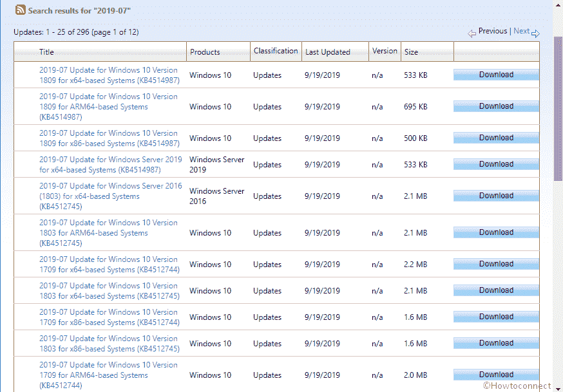Image resolution: width=563 pixels, height=392 pixels.
Task: Open 1803 x64-based Systems KB4512745 link
Action: pyautogui.click(x=110, y=291)
